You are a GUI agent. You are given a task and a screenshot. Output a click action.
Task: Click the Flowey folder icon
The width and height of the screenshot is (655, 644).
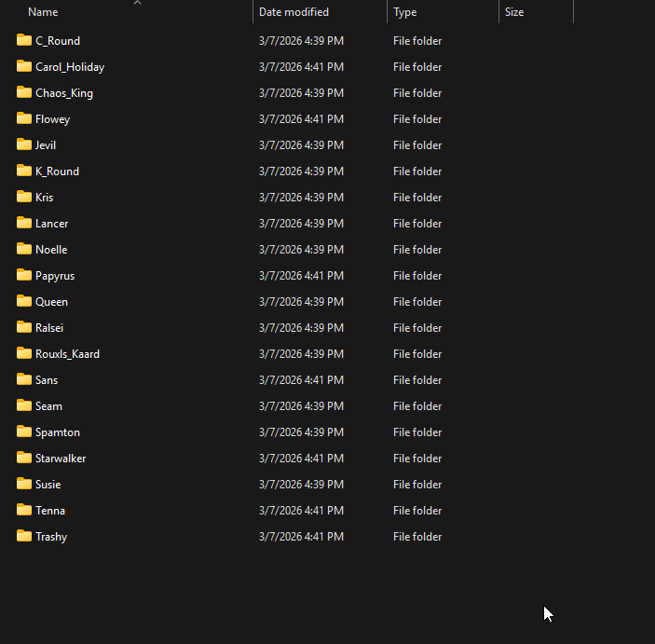[24, 118]
